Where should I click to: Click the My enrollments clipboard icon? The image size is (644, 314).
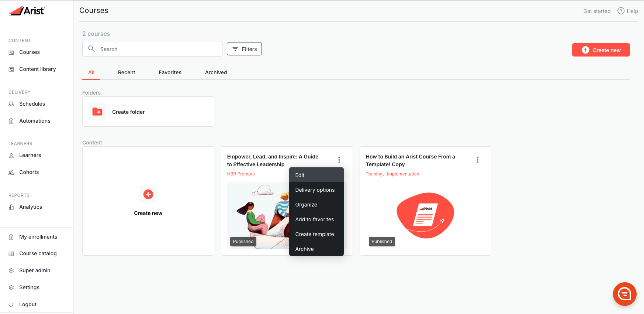pos(11,237)
